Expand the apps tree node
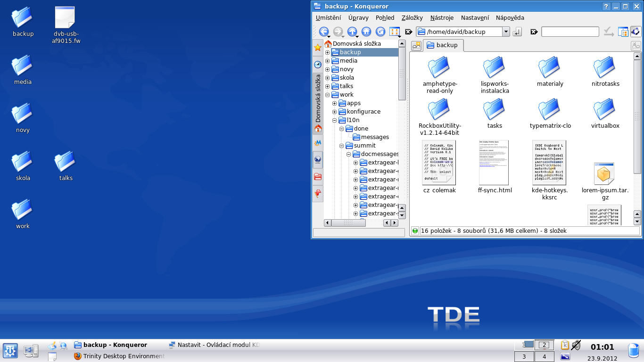Image resolution: width=644 pixels, height=362 pixels. [334, 103]
